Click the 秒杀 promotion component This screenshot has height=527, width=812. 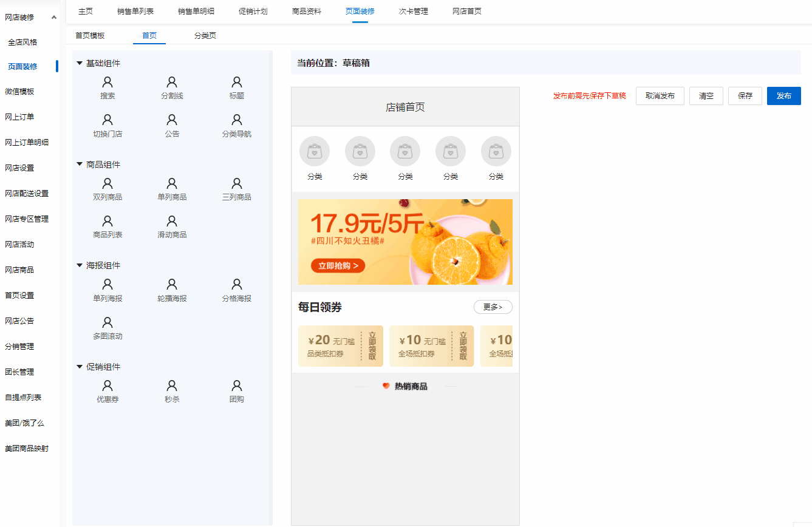coord(172,392)
